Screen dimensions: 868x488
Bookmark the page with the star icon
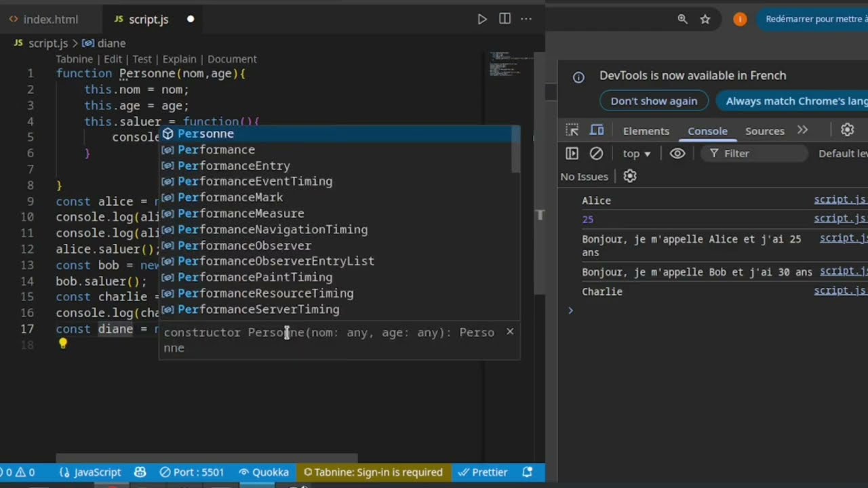(705, 19)
